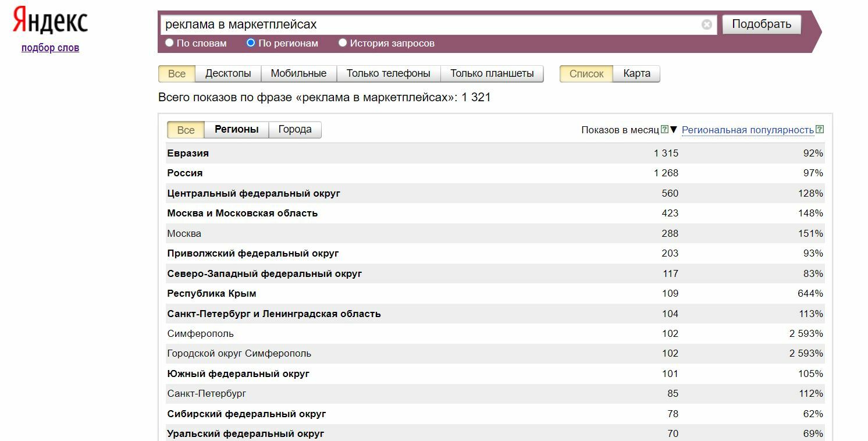Select Сибирский федеральный округ row
The height and width of the screenshot is (441, 868).
(495, 414)
